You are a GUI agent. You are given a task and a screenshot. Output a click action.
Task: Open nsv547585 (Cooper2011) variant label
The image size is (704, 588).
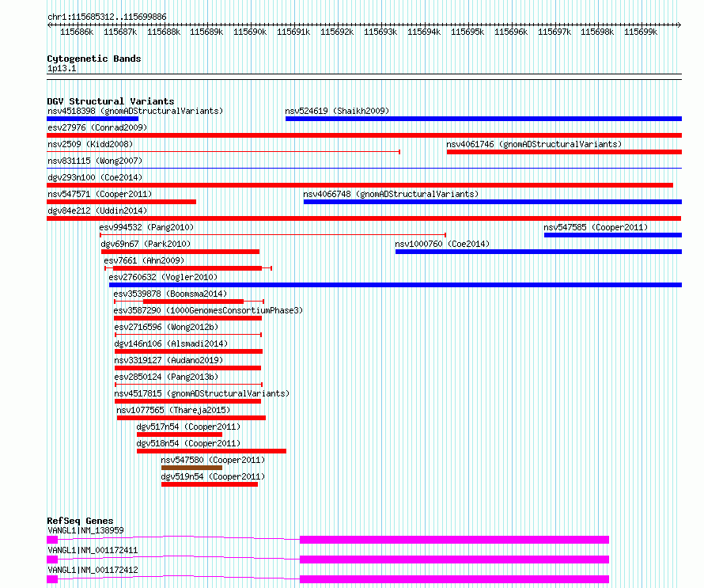point(596,227)
